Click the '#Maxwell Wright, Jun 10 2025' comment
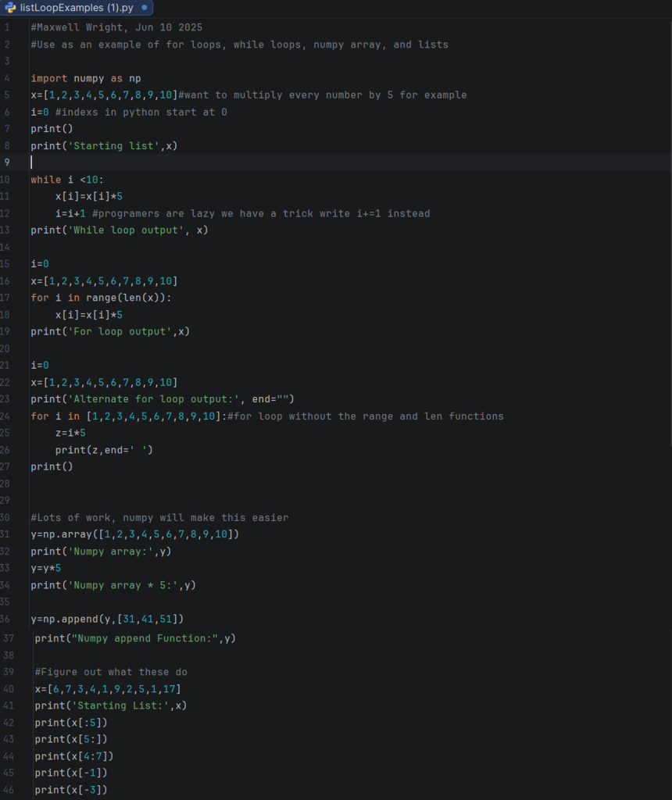Screen dimensions: 672x800 pos(116,27)
